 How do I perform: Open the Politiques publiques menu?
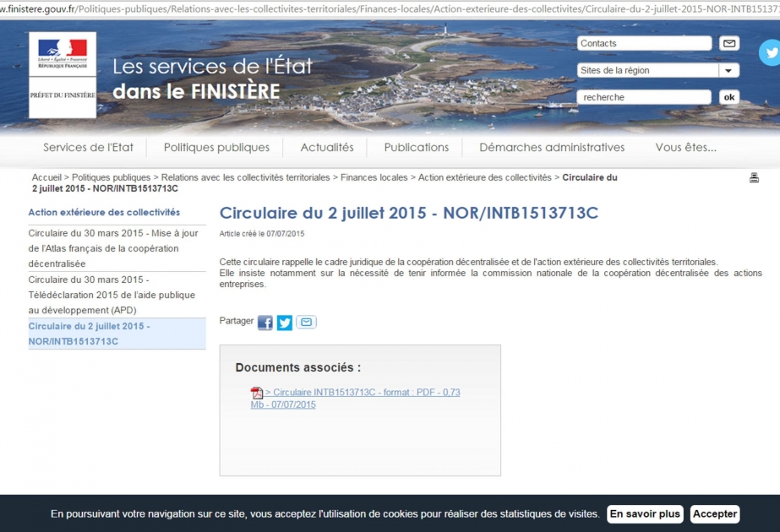(x=216, y=147)
